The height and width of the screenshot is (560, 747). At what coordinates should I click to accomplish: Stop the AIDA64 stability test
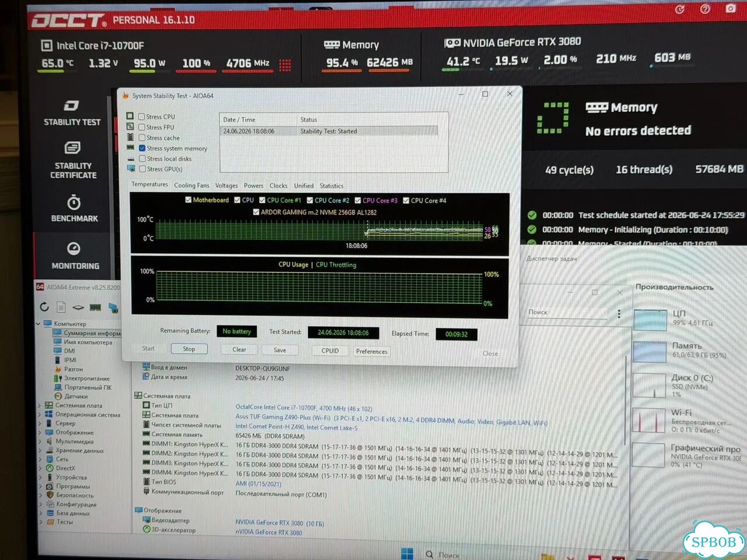tap(189, 349)
